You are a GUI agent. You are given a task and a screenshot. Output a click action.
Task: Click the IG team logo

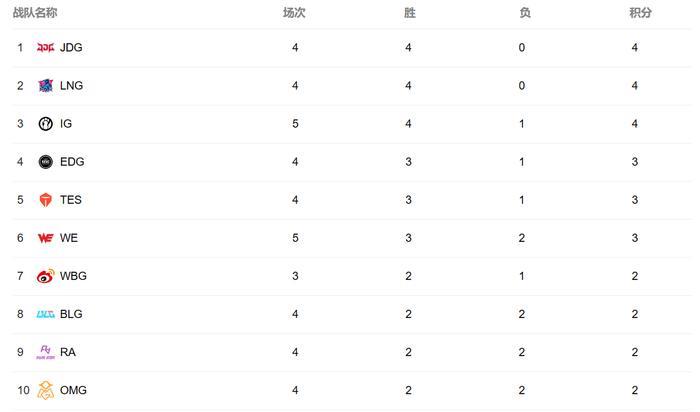pos(46,124)
